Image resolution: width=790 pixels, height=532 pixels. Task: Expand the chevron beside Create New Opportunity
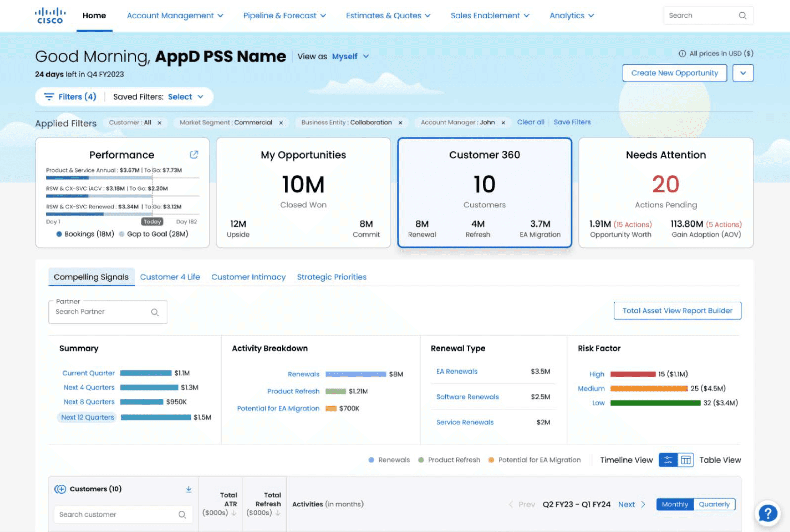coord(743,72)
